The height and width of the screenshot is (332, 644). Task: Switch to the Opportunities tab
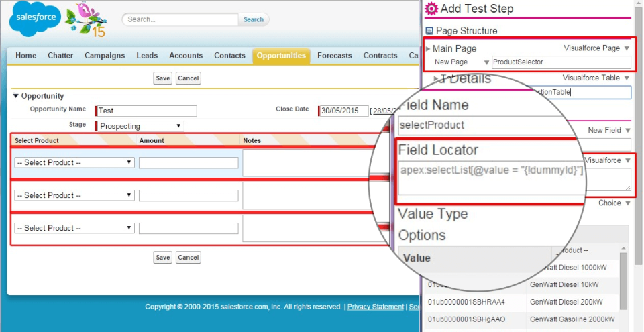(x=281, y=56)
